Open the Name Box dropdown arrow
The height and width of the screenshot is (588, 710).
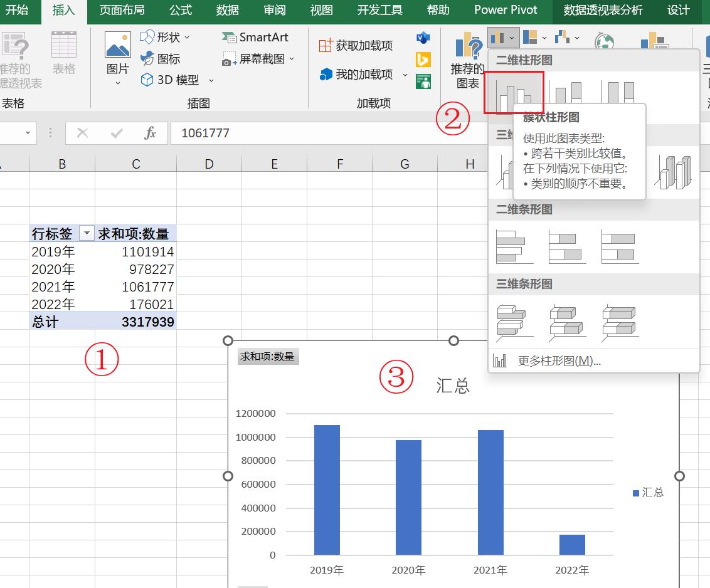[28, 133]
